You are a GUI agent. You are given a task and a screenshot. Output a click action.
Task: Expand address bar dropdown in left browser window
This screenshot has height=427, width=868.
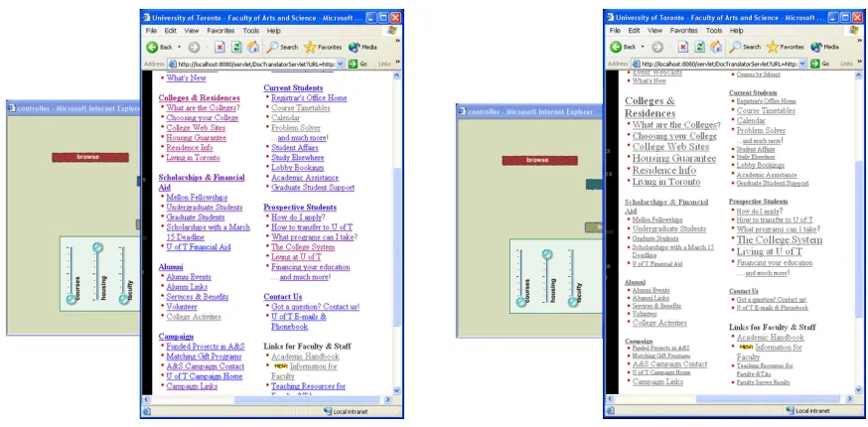tap(340, 64)
